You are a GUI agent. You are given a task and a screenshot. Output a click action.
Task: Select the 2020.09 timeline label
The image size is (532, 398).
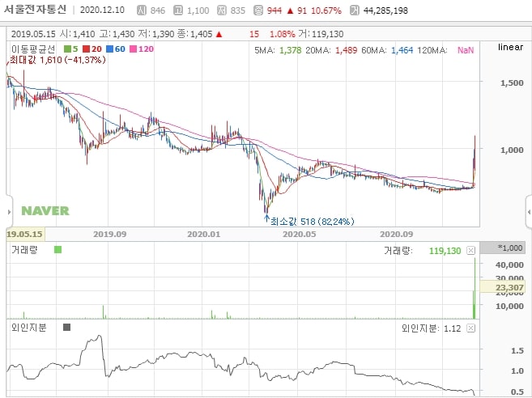pos(396,234)
